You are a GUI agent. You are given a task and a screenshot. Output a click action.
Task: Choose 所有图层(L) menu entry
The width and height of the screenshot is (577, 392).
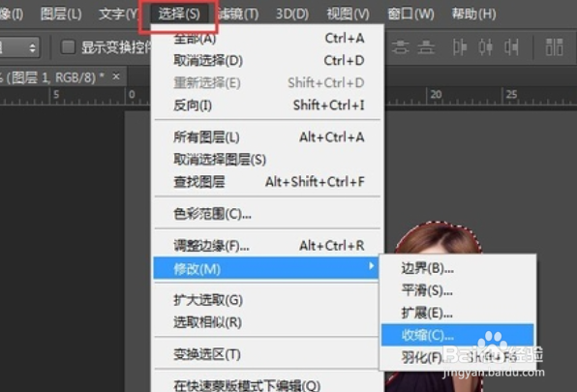[267, 137]
